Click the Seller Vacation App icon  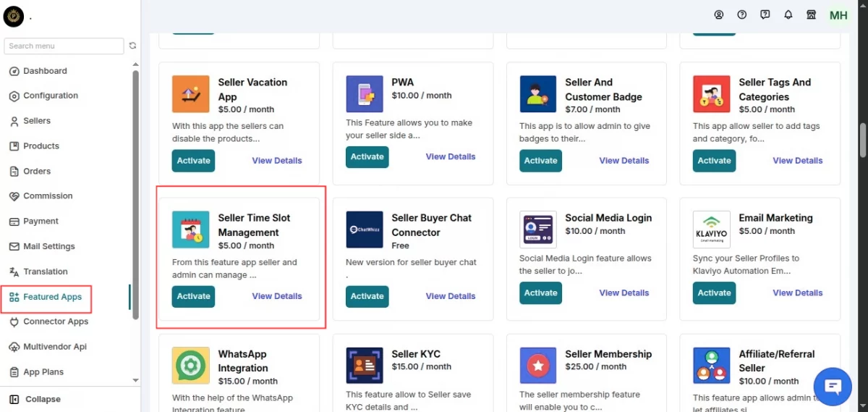(x=191, y=94)
